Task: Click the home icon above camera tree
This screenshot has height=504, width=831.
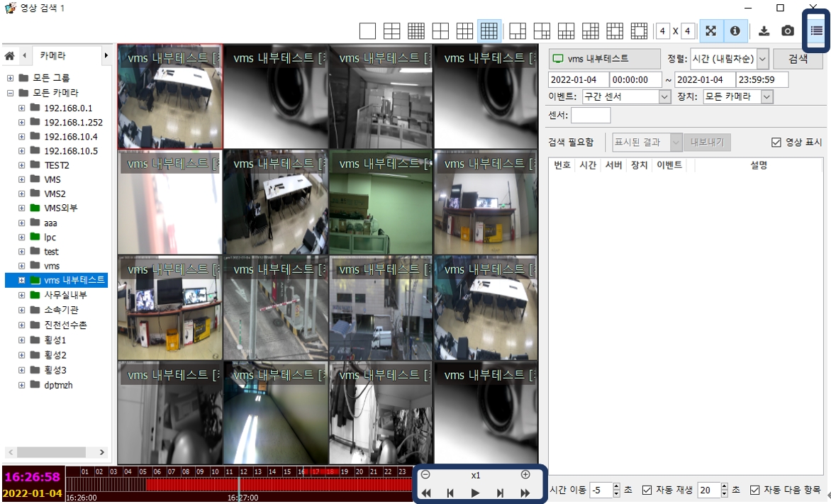Action: coord(10,55)
